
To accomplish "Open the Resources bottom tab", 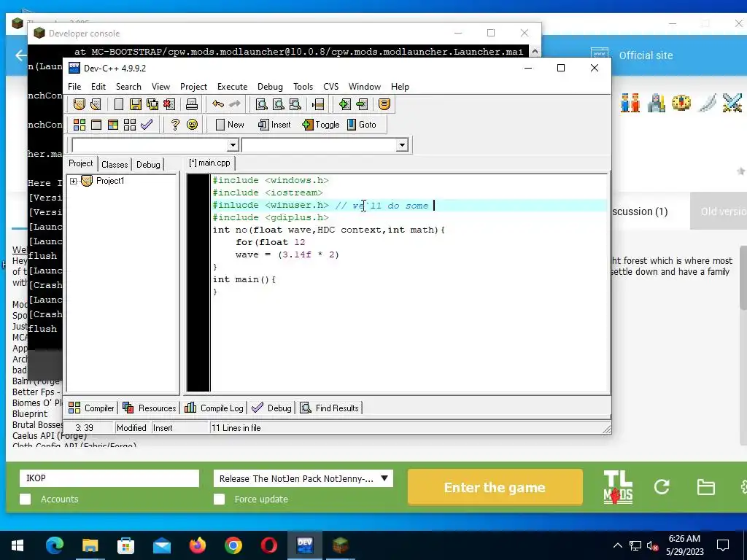I will pyautogui.click(x=149, y=408).
